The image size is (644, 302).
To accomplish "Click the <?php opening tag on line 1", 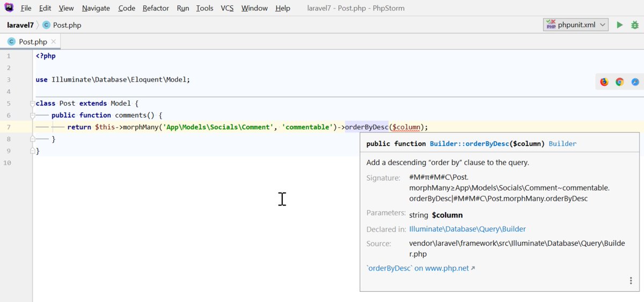I will pyautogui.click(x=46, y=56).
